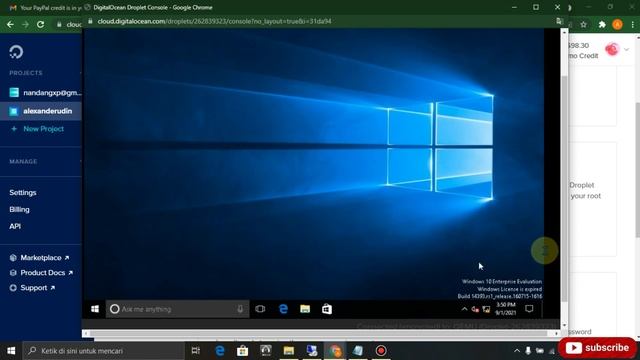Click the lock icon in the console address bar
This screenshot has height=360, width=640.
pyautogui.click(x=90, y=21)
